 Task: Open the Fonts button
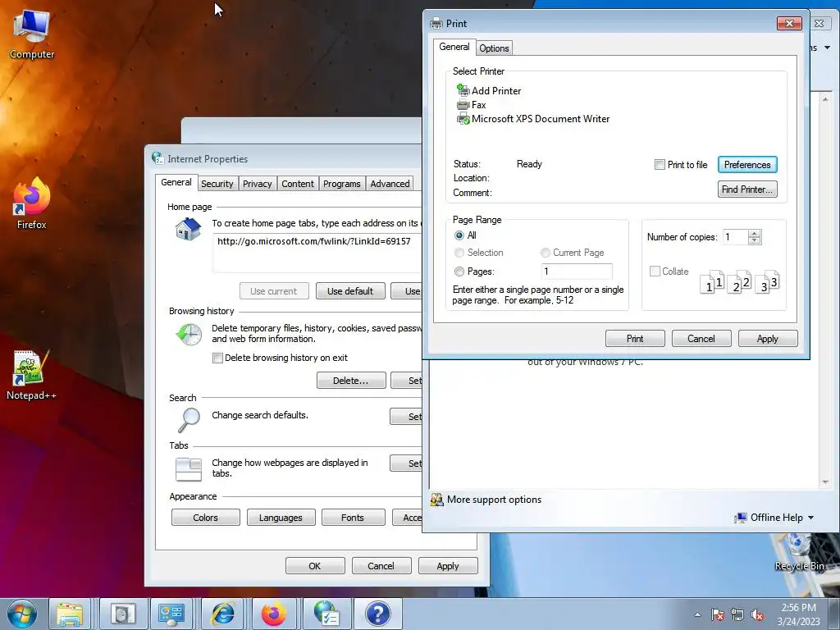pos(353,518)
